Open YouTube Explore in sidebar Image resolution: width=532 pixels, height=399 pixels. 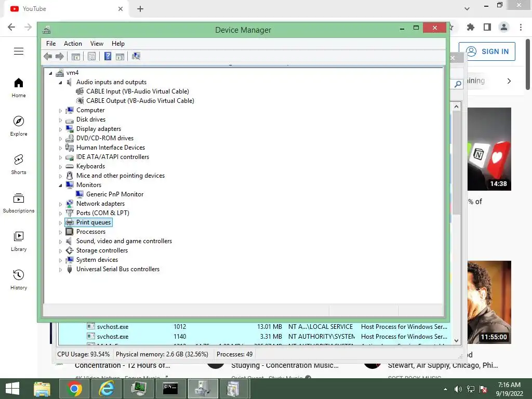19,126
